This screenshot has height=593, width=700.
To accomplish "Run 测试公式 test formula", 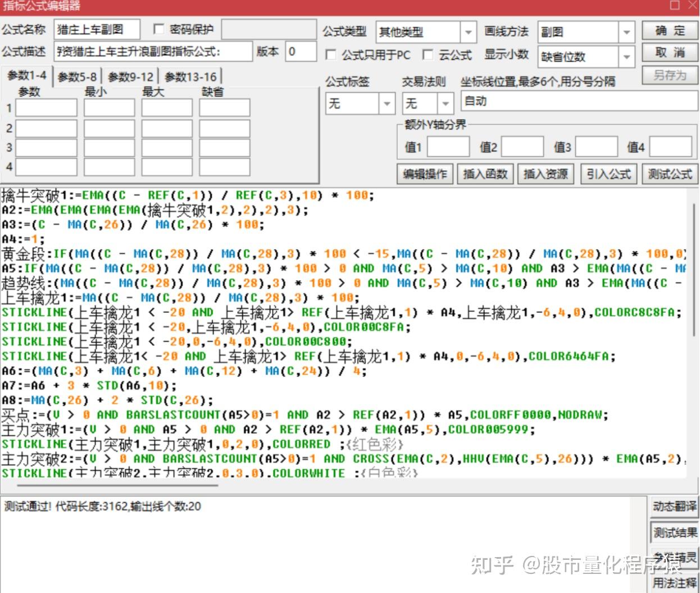I will coord(670,174).
